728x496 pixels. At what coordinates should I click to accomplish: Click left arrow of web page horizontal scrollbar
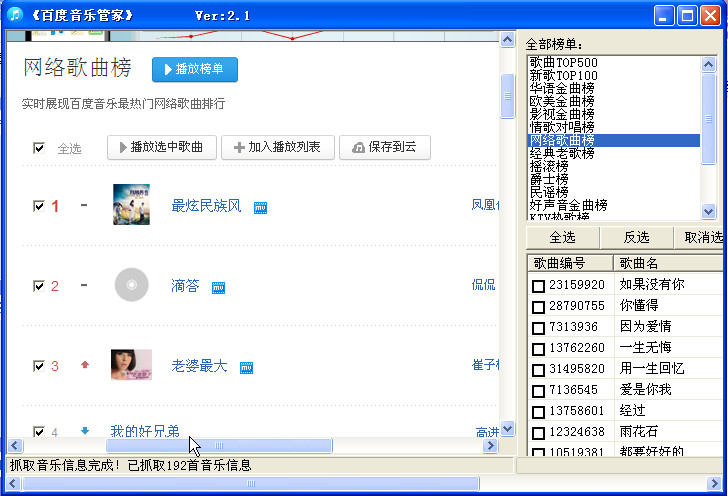coord(15,446)
